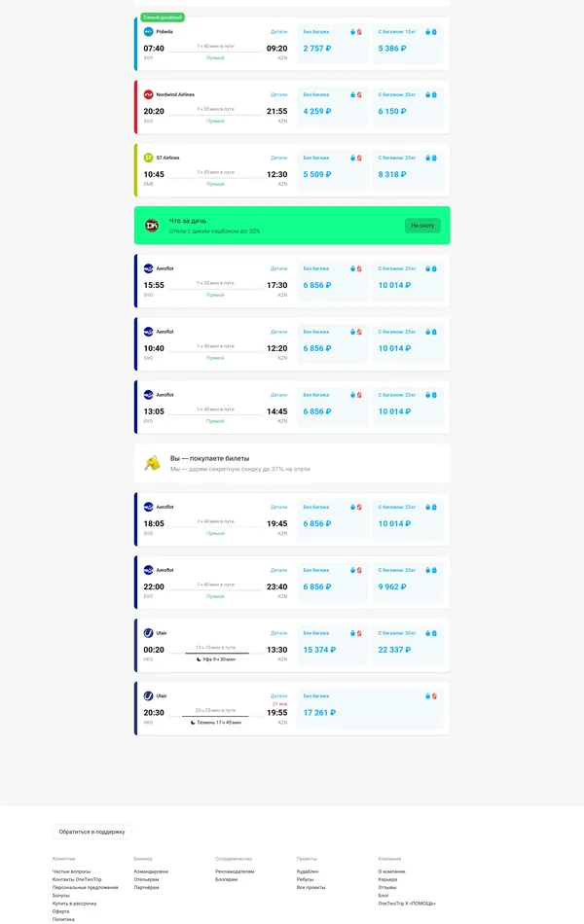Click the Pobeda airline logo
The width and height of the screenshot is (584, 924).
(x=148, y=31)
